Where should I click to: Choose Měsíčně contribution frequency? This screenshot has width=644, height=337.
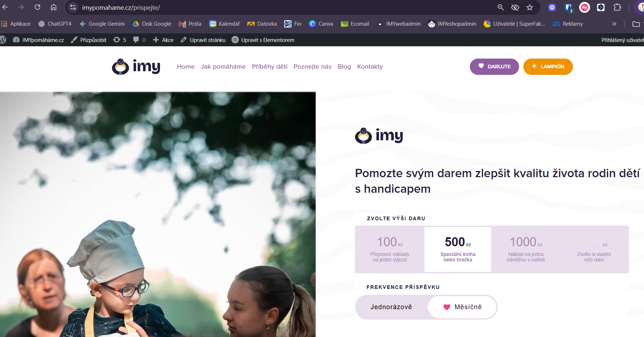point(462,307)
